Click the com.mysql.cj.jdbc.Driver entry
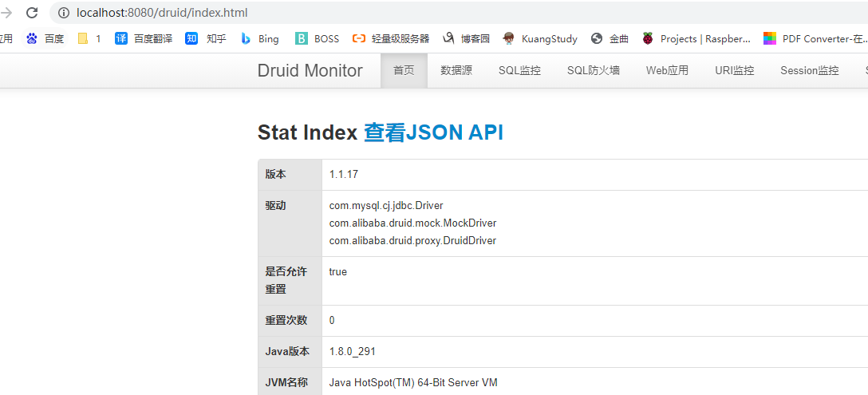Image resolution: width=868 pixels, height=395 pixels. [x=386, y=206]
